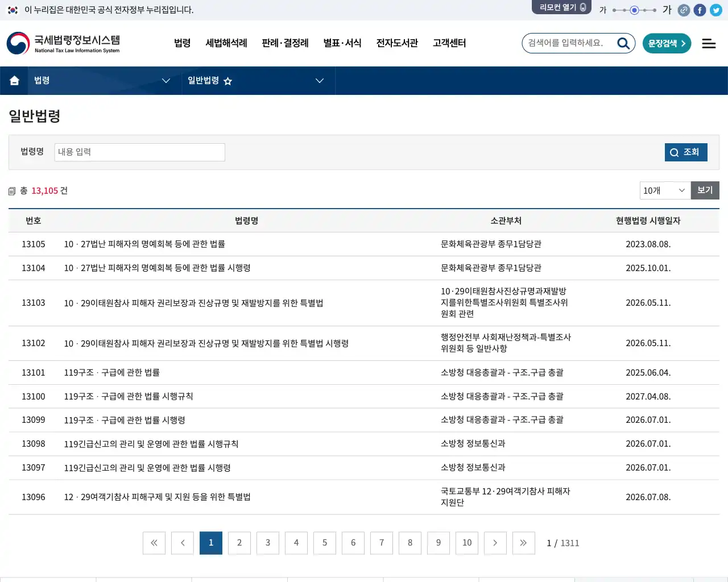
Task: Go to page 2
Action: [239, 543]
